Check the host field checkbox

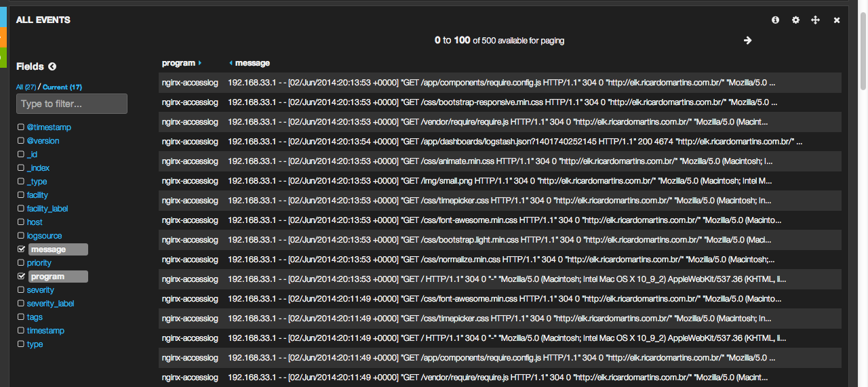(21, 222)
